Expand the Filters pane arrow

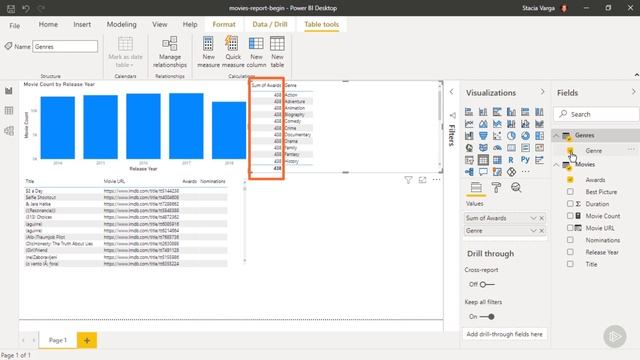click(451, 92)
